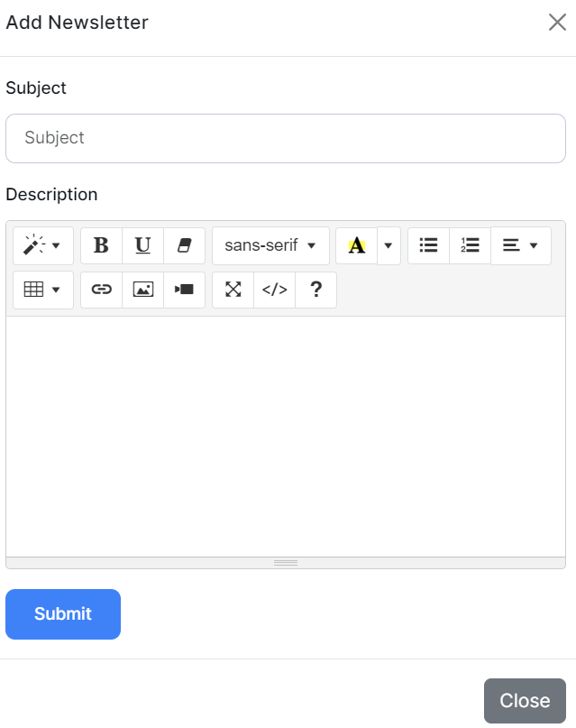Open the table insert dropdown
This screenshot has width=576, height=728.
tap(43, 290)
